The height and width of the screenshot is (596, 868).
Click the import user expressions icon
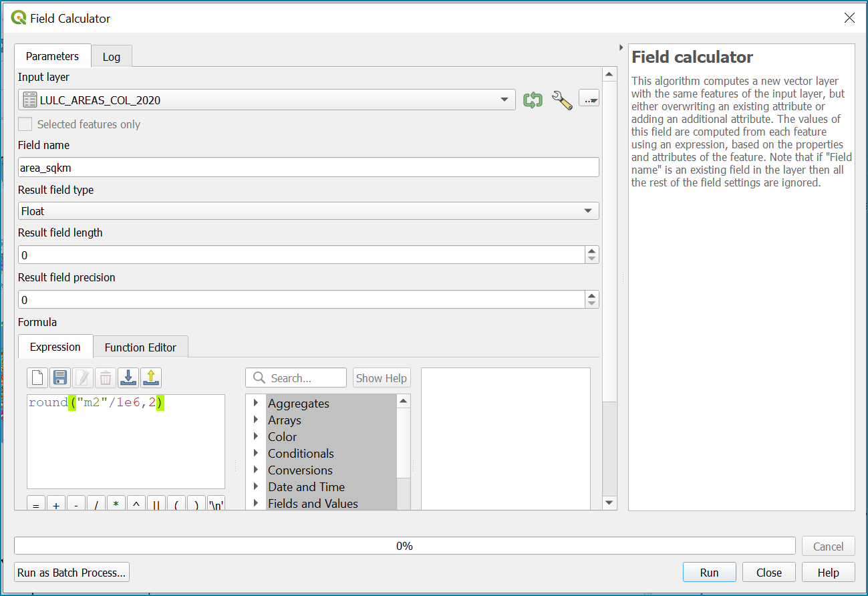coord(128,378)
